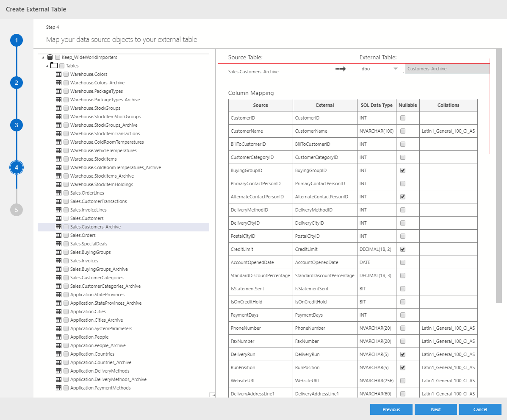Cancel the external table wizard
The image size is (507, 420).
click(x=480, y=409)
